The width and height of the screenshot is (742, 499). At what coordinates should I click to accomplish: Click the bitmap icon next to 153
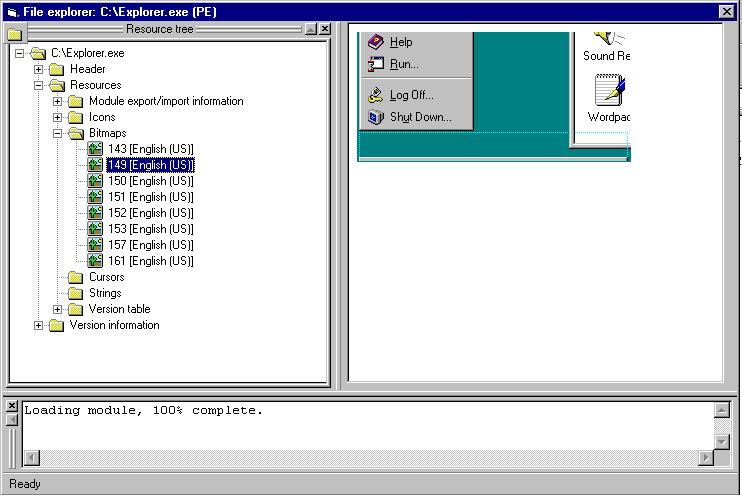[x=96, y=229]
